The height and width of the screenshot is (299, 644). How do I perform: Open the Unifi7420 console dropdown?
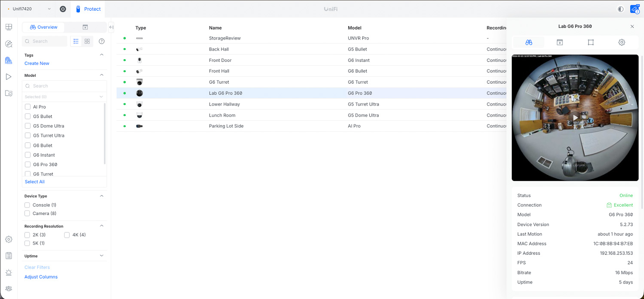[x=28, y=9]
